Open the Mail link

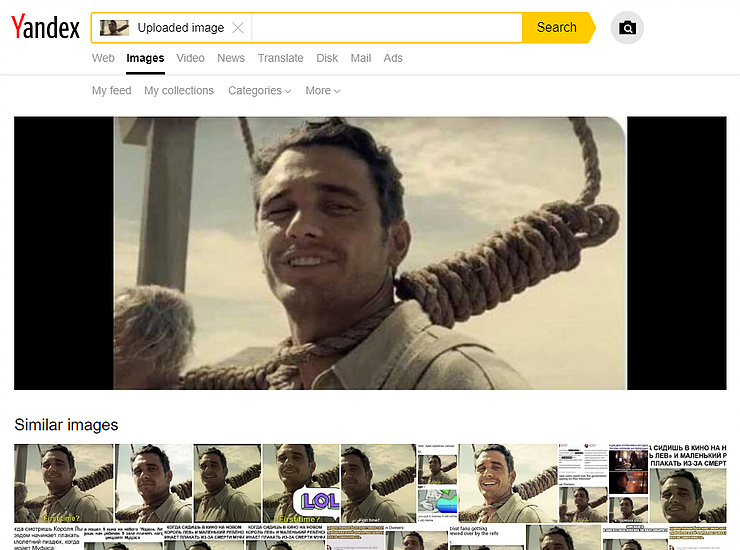coord(361,58)
